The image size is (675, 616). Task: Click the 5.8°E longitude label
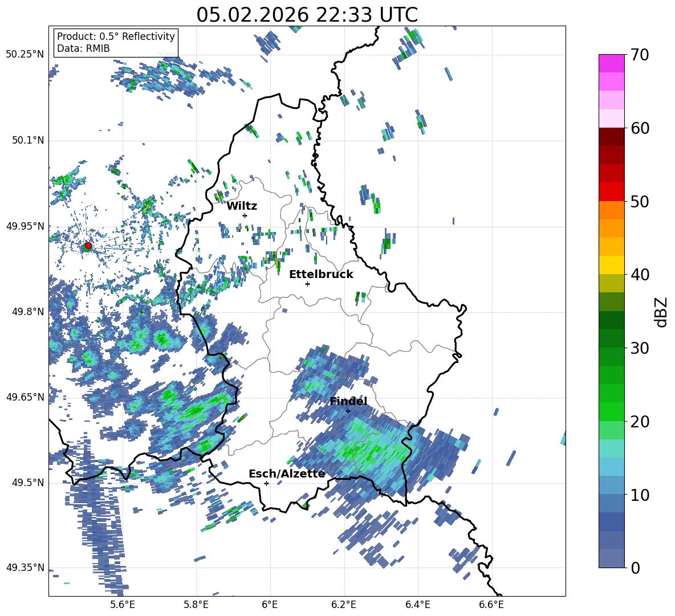[x=196, y=605]
